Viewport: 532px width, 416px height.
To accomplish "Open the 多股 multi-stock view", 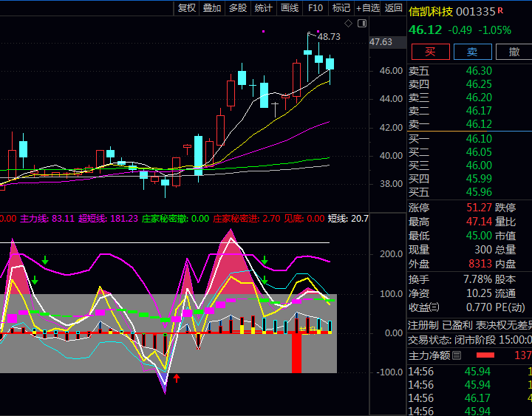I will 237,8.
